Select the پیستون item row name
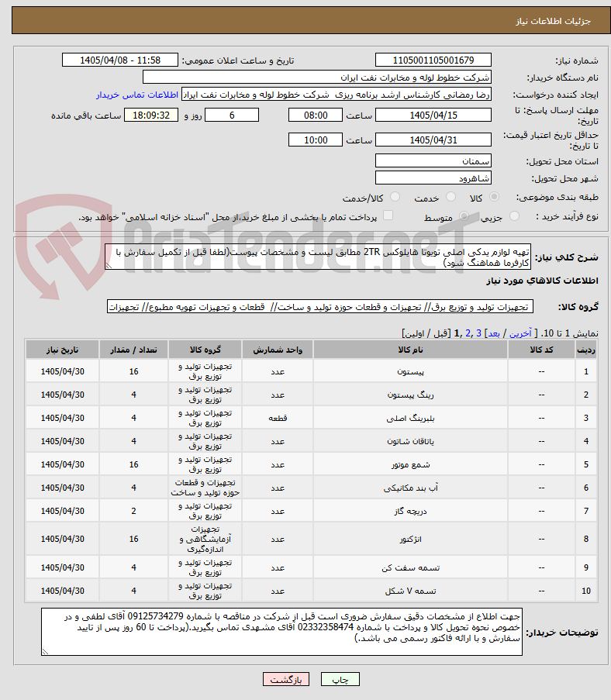The image size is (611, 700). point(410,371)
